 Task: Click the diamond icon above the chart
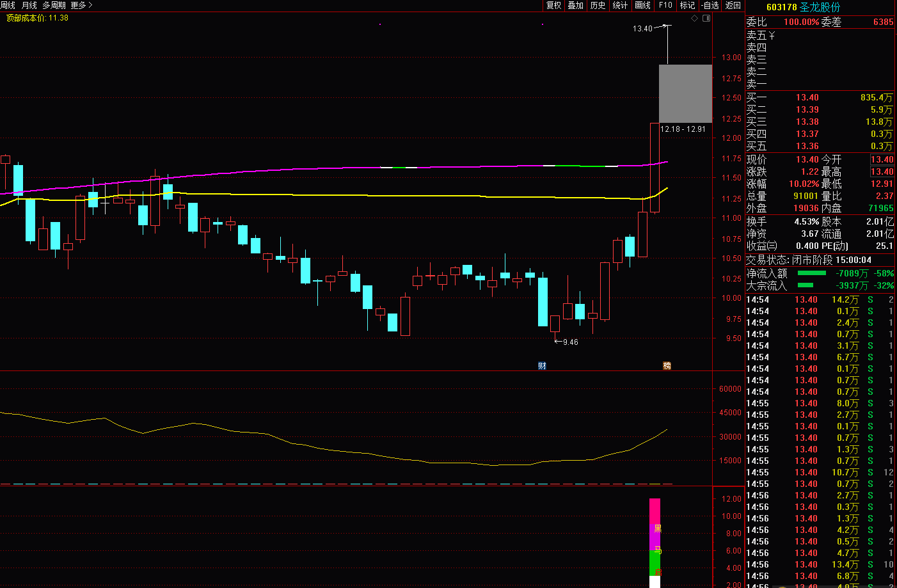tap(695, 19)
